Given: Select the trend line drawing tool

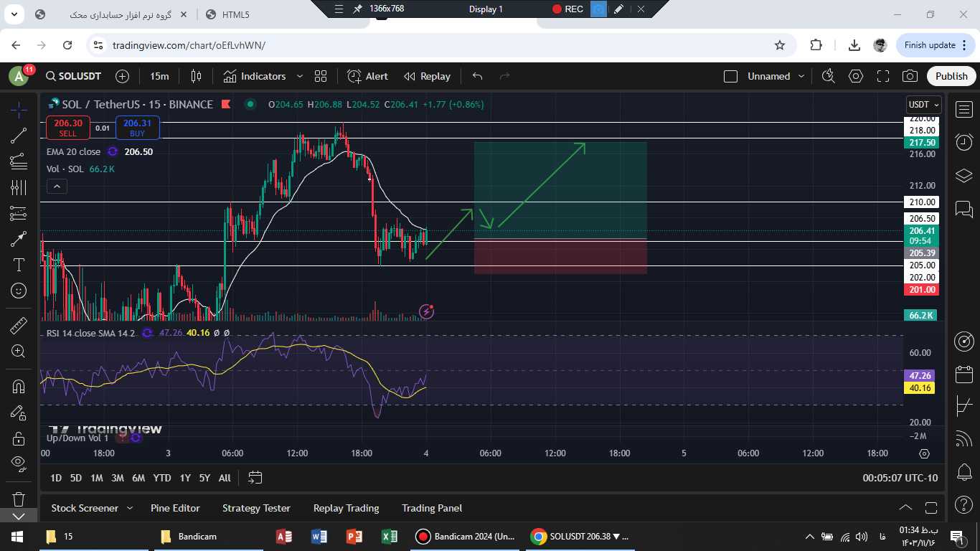Looking at the screenshot, I should click(19, 136).
